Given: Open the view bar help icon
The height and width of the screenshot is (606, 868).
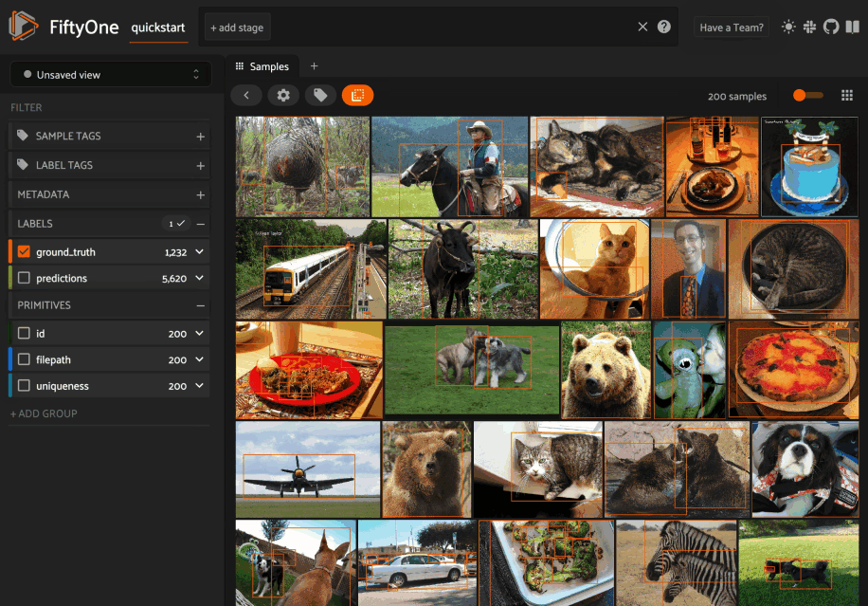Looking at the screenshot, I should pyautogui.click(x=663, y=27).
